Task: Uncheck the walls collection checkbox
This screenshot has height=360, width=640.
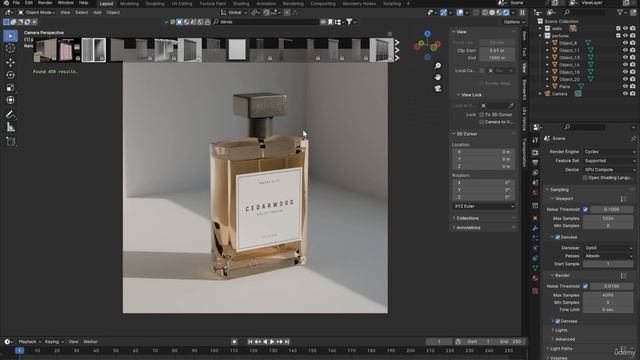Action: tap(618, 28)
